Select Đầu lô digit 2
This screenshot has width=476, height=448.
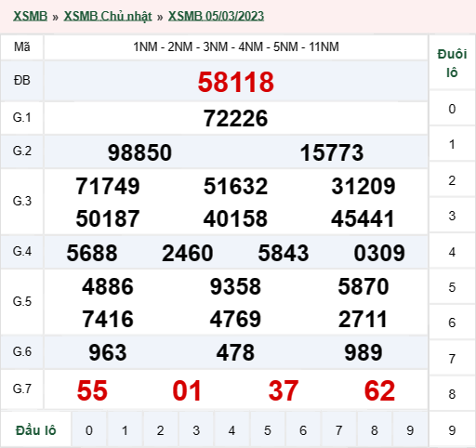click(160, 430)
